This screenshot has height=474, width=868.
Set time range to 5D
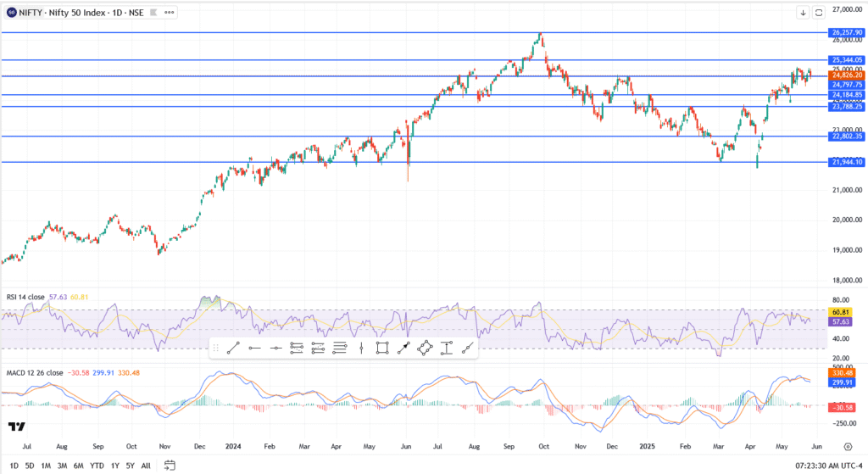[30, 466]
